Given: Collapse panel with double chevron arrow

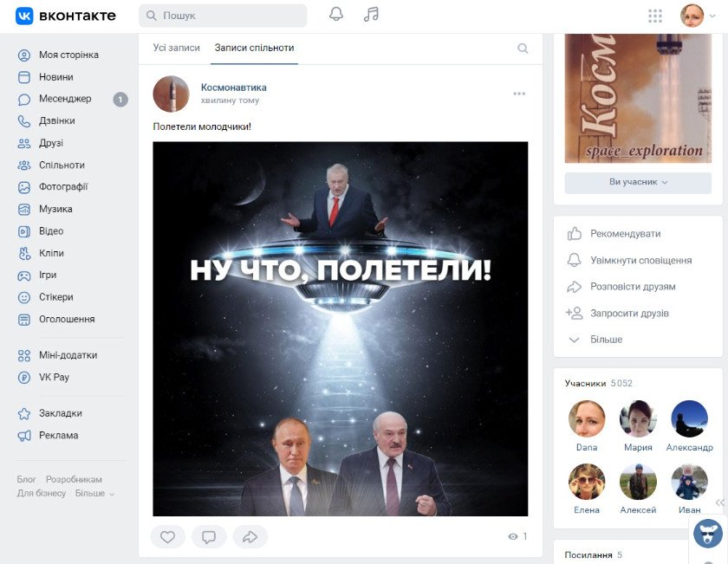Looking at the screenshot, I should click(x=719, y=502).
